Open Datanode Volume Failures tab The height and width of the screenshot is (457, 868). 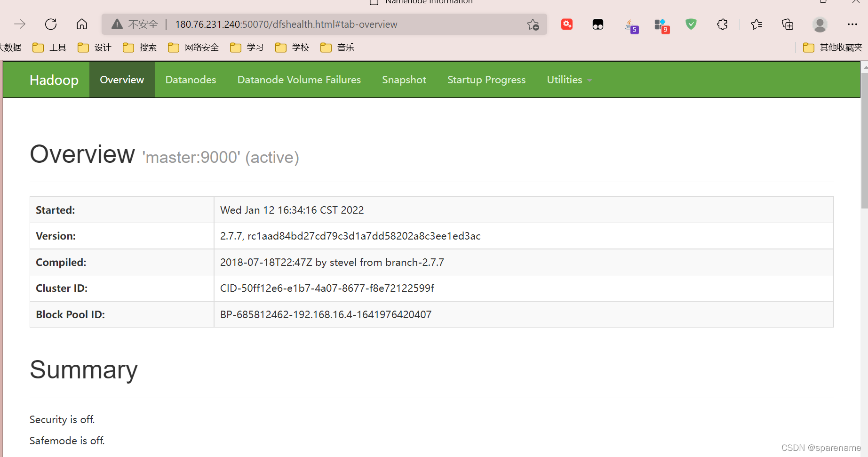coord(299,80)
